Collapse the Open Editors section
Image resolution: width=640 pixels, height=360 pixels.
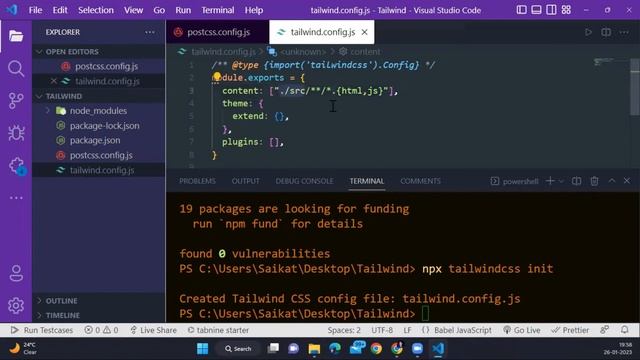(x=99, y=51)
